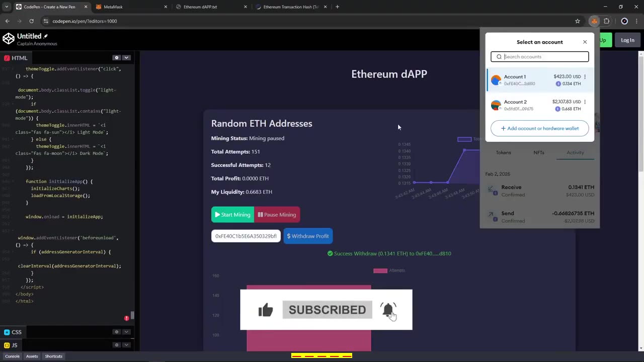
Task: Open the Assets panel
Action: (32, 356)
